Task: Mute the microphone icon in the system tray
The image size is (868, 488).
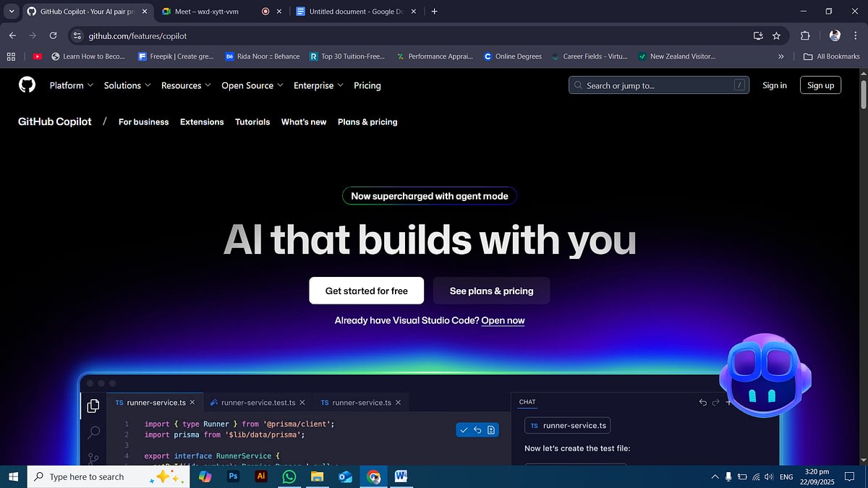Action: [728, 476]
